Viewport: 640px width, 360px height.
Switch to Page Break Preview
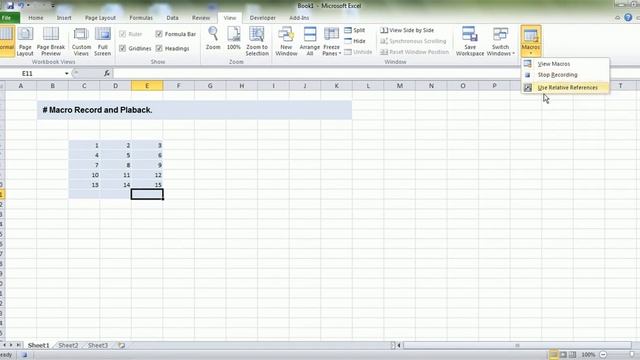coord(51,41)
